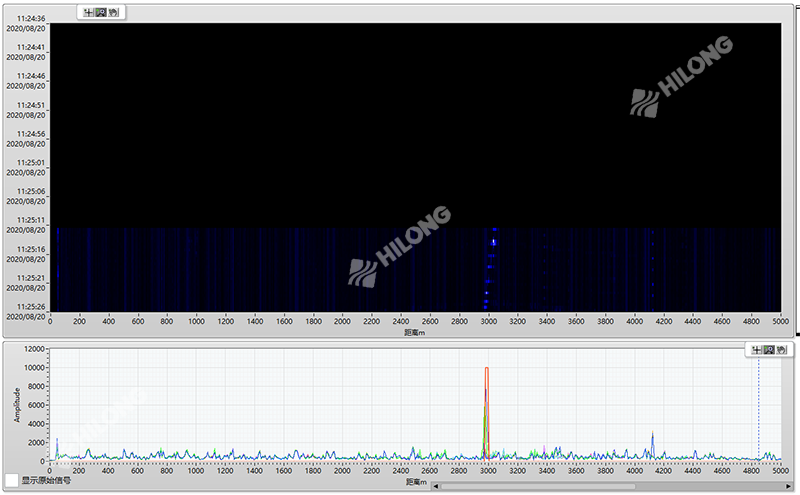The width and height of the screenshot is (800, 495).
Task: Click the 5000 value on waterfall x-axis
Action: click(781, 321)
